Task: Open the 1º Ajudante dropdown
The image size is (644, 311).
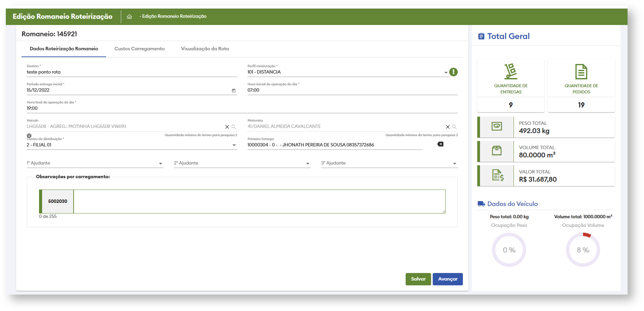Action: pos(161,164)
